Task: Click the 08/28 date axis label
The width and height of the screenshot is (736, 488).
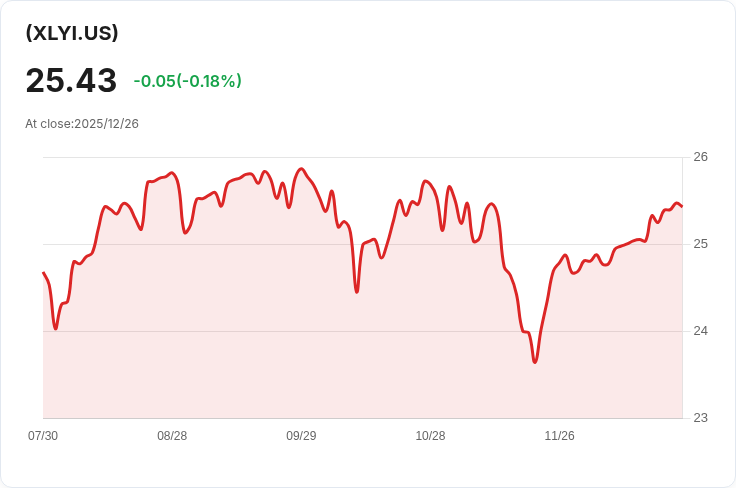Action: click(172, 436)
